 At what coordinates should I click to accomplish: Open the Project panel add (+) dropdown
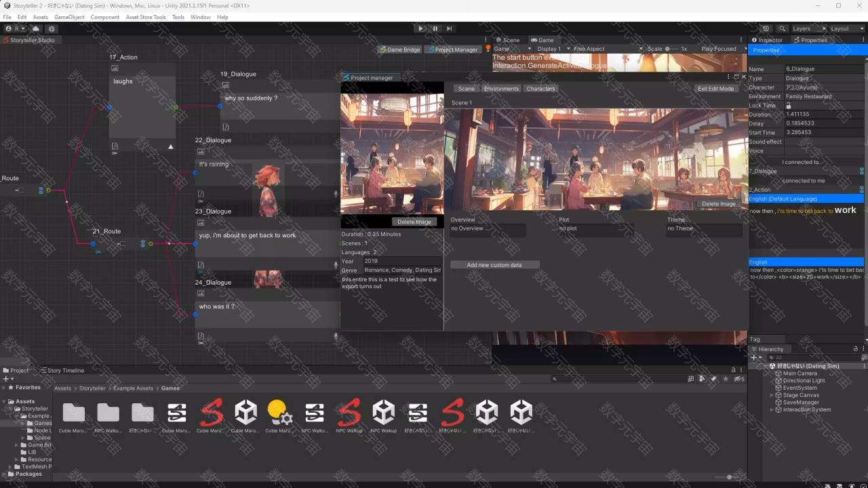7,379
